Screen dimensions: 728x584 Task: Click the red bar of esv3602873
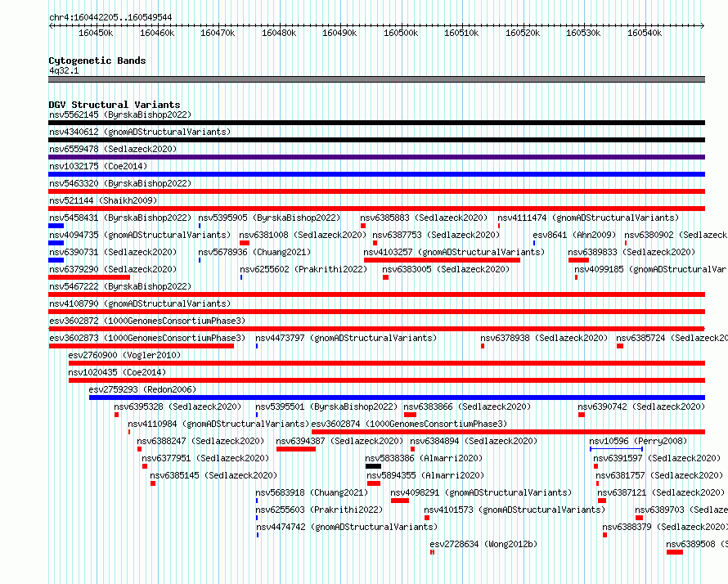coord(142,346)
